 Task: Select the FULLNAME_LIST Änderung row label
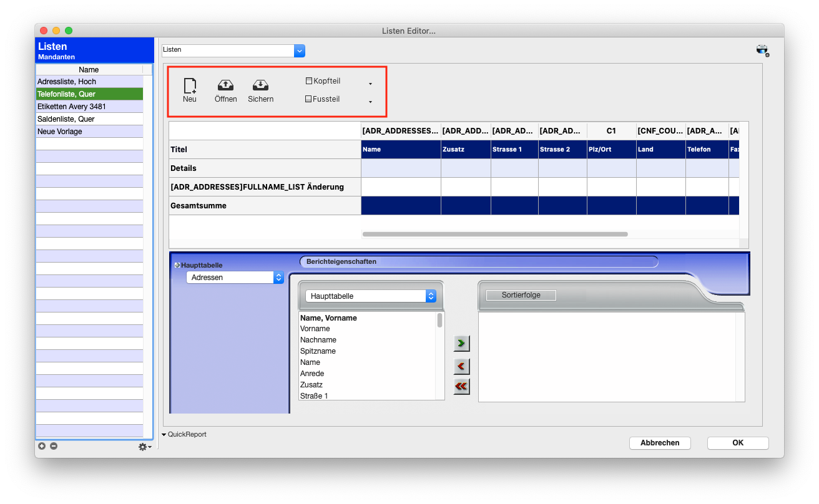(x=265, y=187)
